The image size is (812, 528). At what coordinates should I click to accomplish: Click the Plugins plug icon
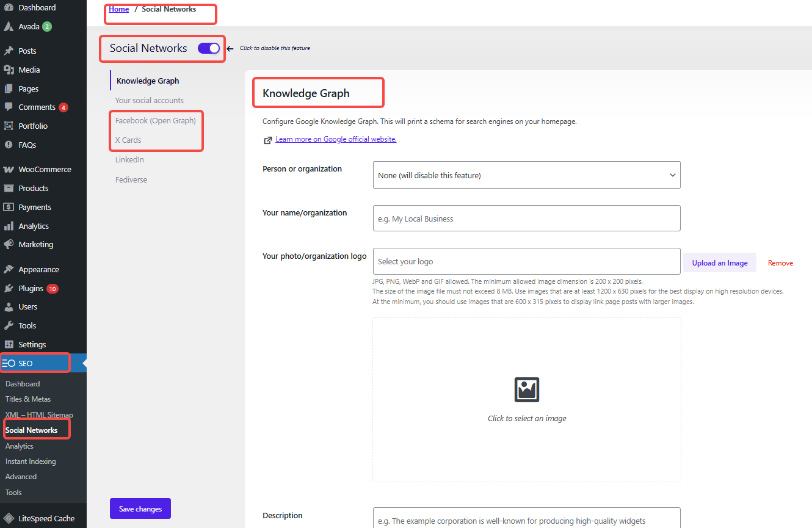(x=9, y=288)
